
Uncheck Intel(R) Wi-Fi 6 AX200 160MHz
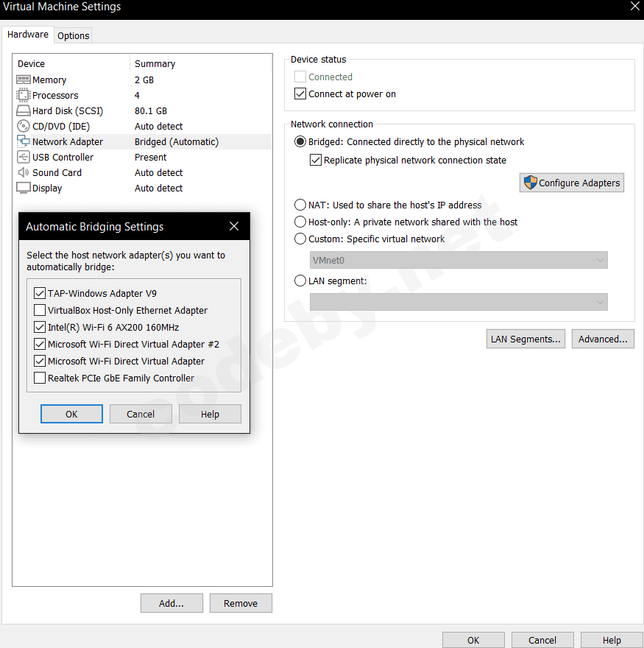40,327
